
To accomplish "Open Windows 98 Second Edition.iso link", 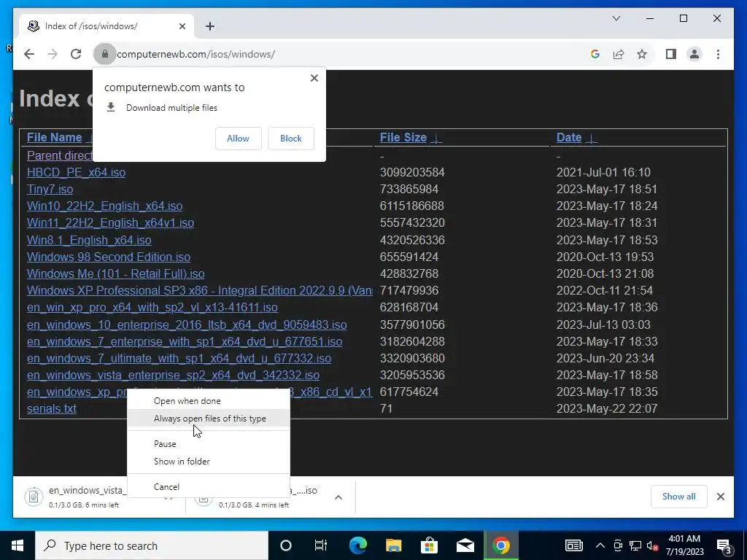I will click(x=109, y=257).
